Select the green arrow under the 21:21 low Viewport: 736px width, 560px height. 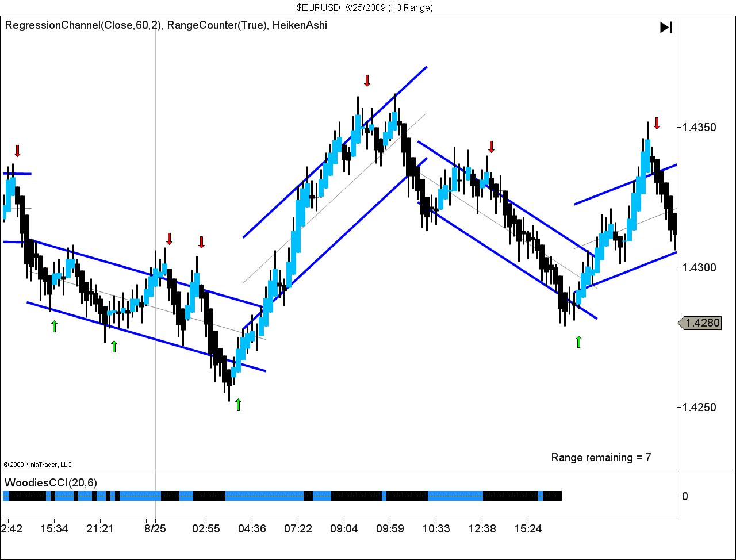(114, 347)
